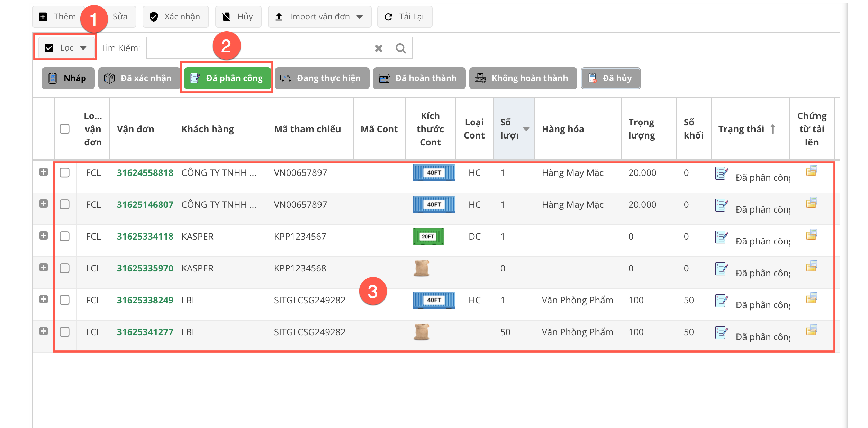Open uploaded documents icon for 31625341277
Screen dimensions: 868x428
(x=812, y=330)
